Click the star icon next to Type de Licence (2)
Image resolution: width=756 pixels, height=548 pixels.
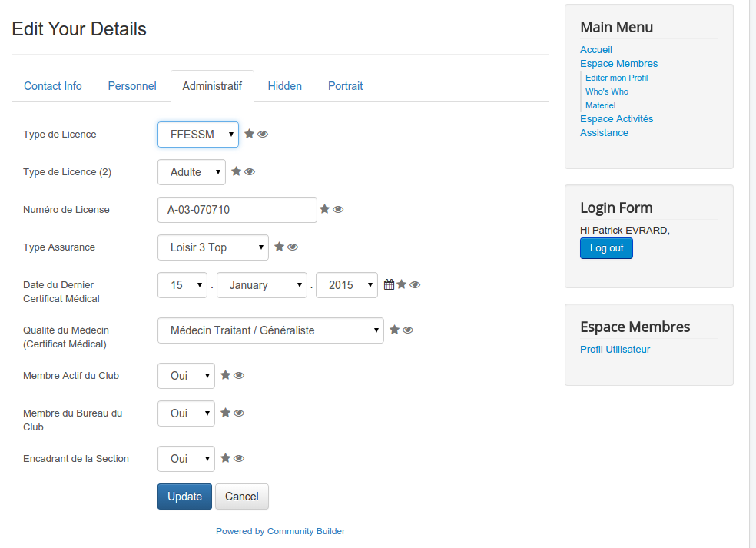click(237, 171)
